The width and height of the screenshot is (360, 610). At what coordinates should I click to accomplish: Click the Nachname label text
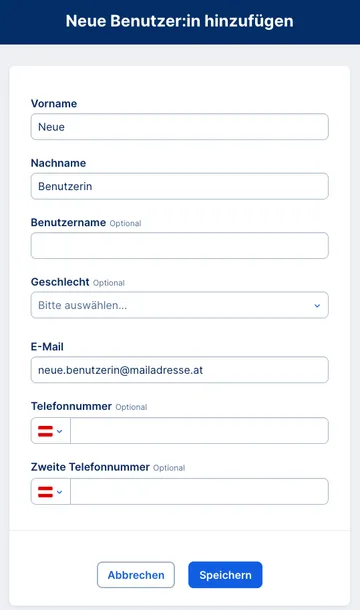[58, 163]
